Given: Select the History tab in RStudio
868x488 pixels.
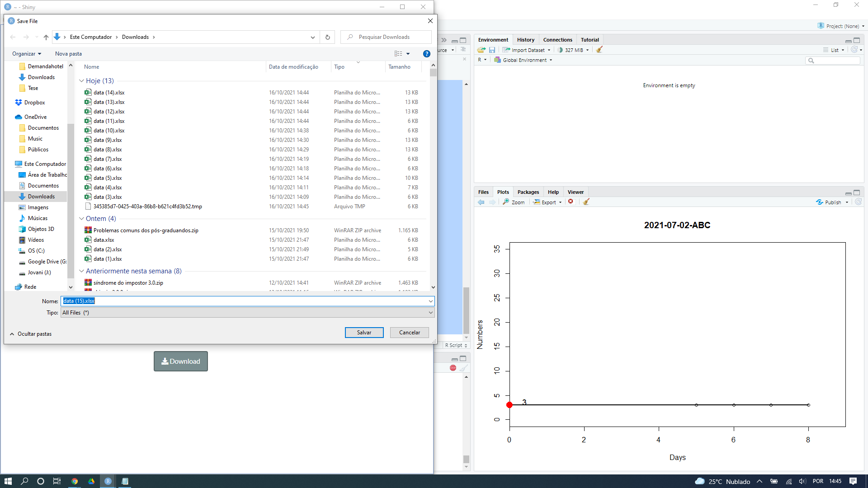Looking at the screenshot, I should [x=524, y=40].
